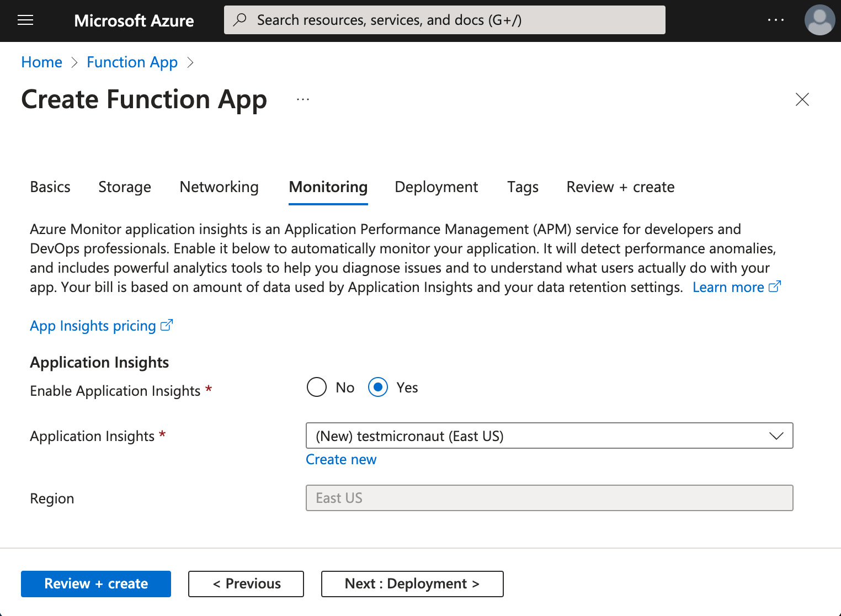This screenshot has height=616, width=841.
Task: Switch to the Storage tab
Action: click(125, 187)
